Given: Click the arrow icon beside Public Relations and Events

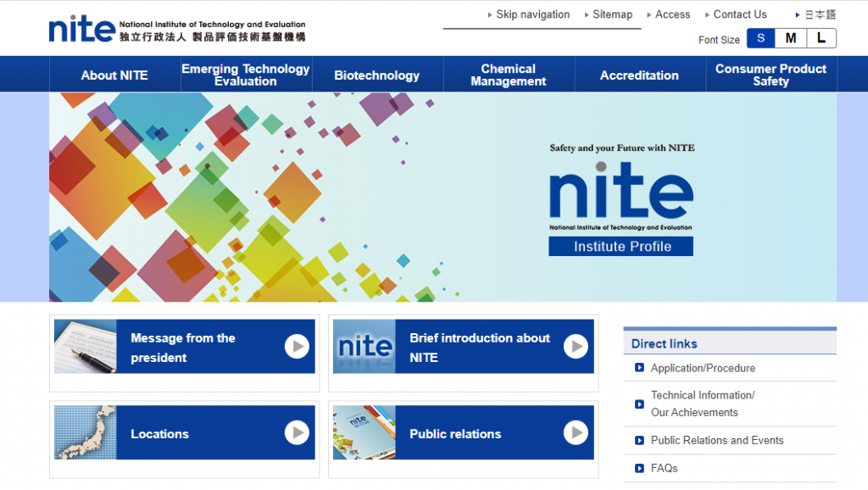Looking at the screenshot, I should coord(639,441).
